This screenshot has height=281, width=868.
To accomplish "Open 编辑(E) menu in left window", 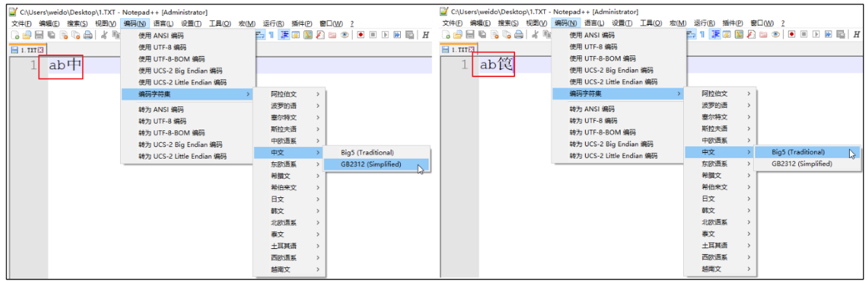I will [49, 23].
